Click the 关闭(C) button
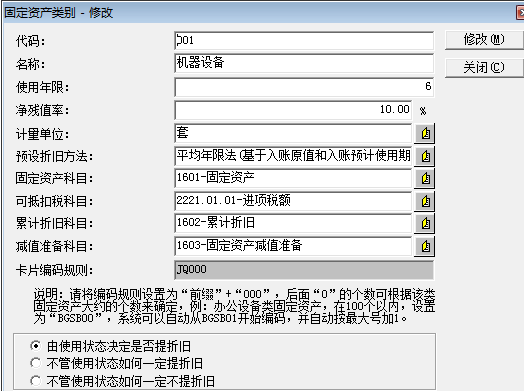Image resolution: width=524 pixels, height=391 pixels. point(484,68)
